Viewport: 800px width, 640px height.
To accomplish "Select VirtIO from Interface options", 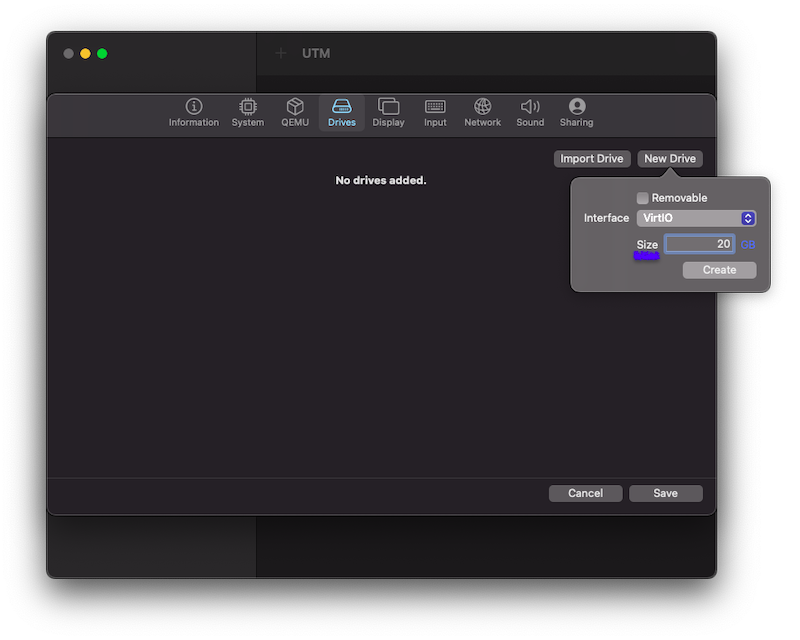I will click(x=696, y=218).
